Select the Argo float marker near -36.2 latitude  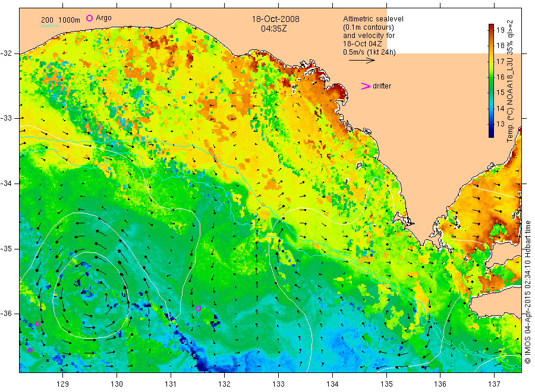pyautogui.click(x=38, y=324)
